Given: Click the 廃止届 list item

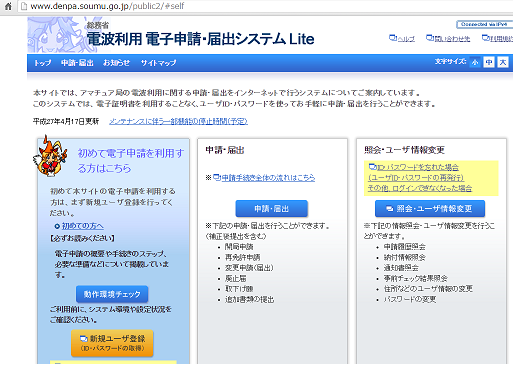Looking at the screenshot, I should (x=235, y=279).
